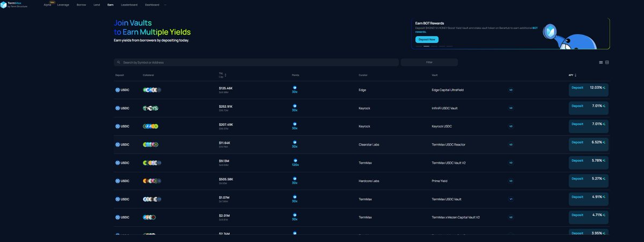Open the Dashboard page
Viewport: 644px width, 242px height.
pos(152,4)
